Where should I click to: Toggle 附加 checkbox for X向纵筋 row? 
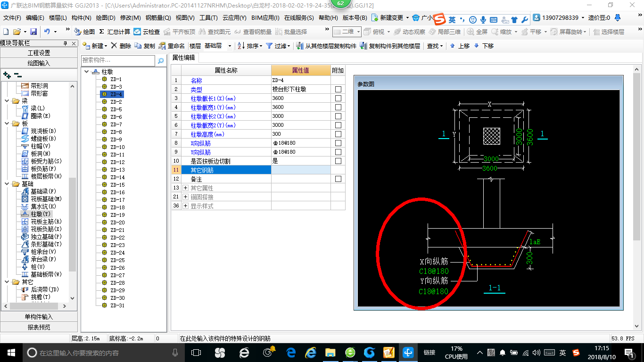(x=338, y=143)
